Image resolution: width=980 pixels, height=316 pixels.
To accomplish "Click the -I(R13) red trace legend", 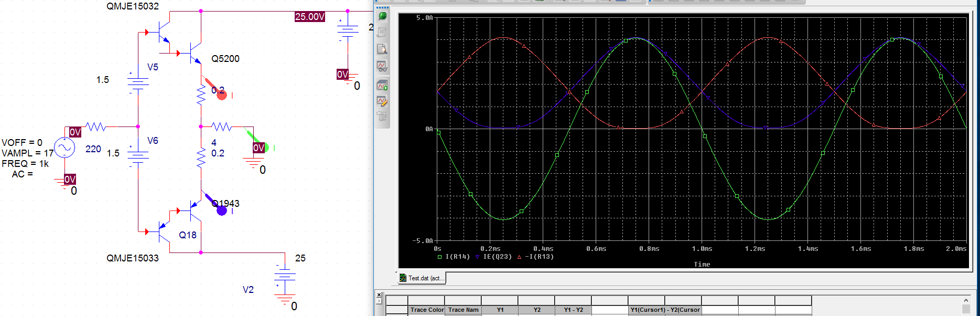I will (535, 257).
